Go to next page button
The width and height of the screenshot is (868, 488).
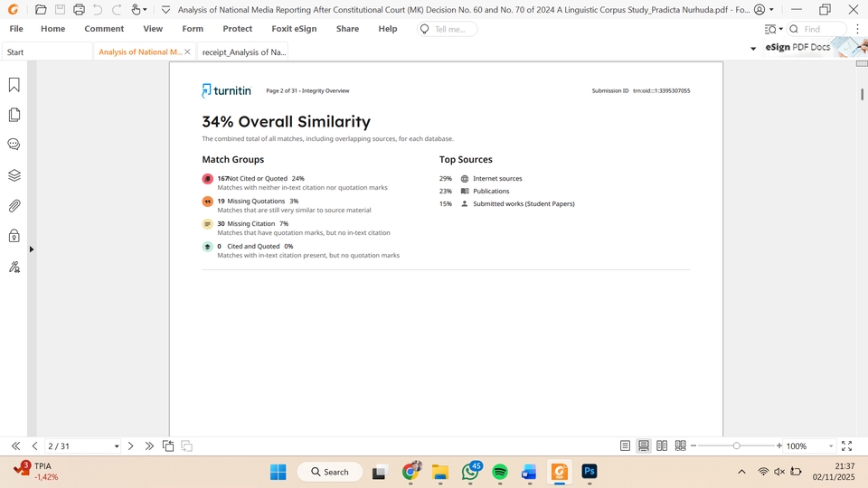click(x=131, y=446)
